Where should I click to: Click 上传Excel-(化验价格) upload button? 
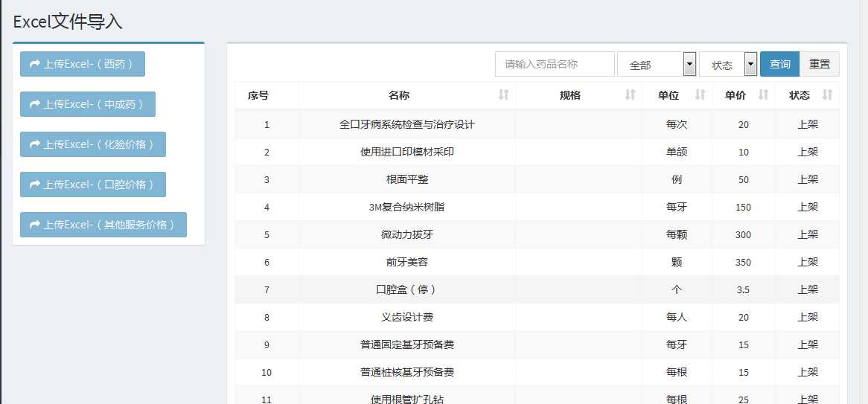pyautogui.click(x=93, y=144)
